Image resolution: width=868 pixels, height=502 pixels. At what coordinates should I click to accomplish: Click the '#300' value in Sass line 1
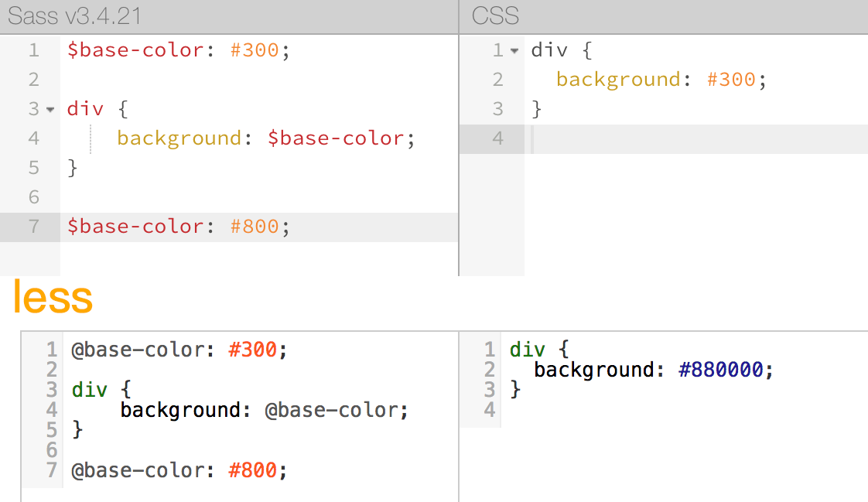[x=255, y=50]
